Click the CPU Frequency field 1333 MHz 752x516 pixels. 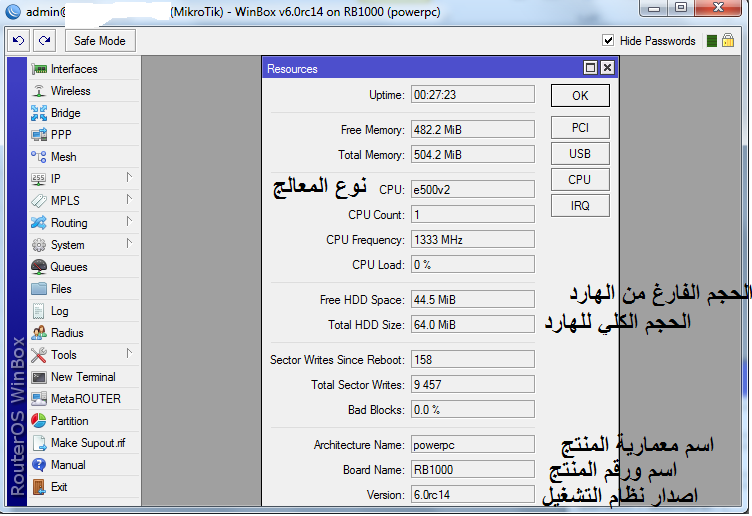coord(473,239)
